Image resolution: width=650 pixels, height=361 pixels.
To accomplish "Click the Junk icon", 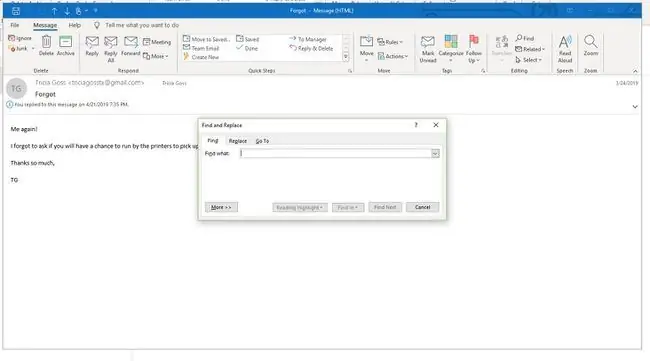I will 12,48.
